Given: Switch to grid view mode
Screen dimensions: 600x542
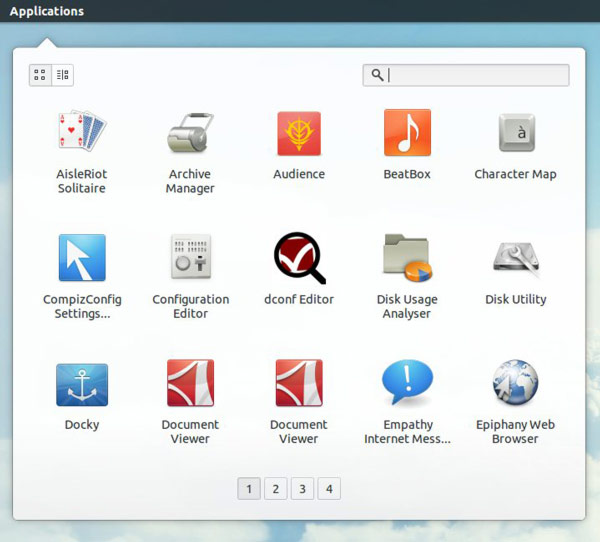Looking at the screenshot, I should pyautogui.click(x=40, y=75).
